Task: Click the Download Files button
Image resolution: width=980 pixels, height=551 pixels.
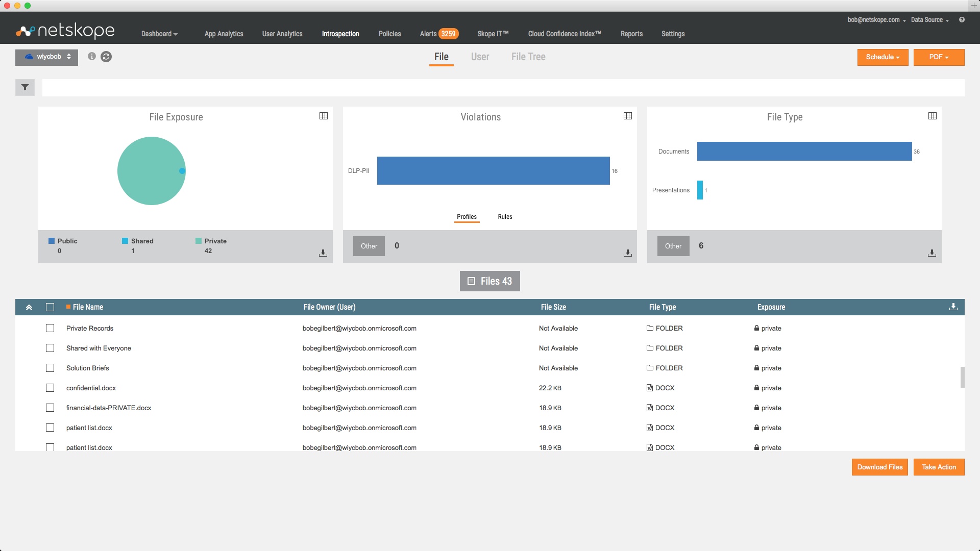Action: [x=879, y=467]
